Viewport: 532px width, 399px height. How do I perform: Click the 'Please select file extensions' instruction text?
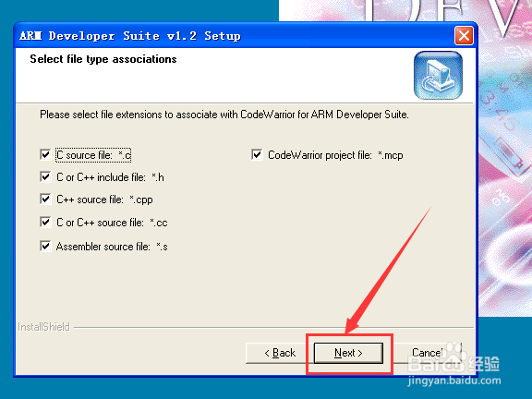[x=224, y=115]
